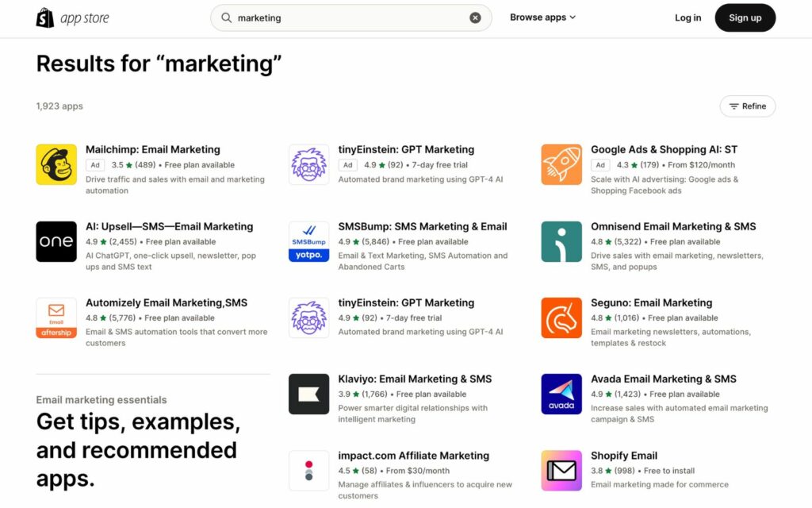Click 'Email marketing essentials' label
The height and width of the screenshot is (508, 812).
pos(101,400)
